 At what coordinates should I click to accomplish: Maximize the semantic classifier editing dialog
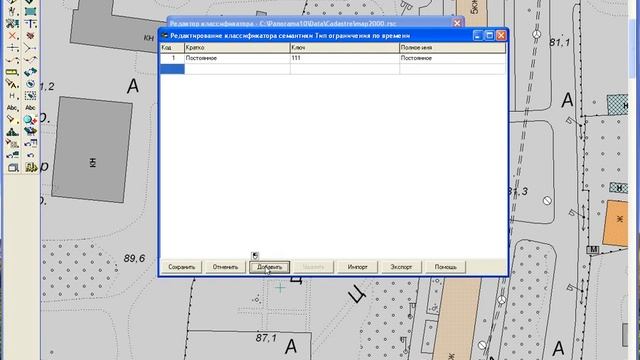coord(489,36)
